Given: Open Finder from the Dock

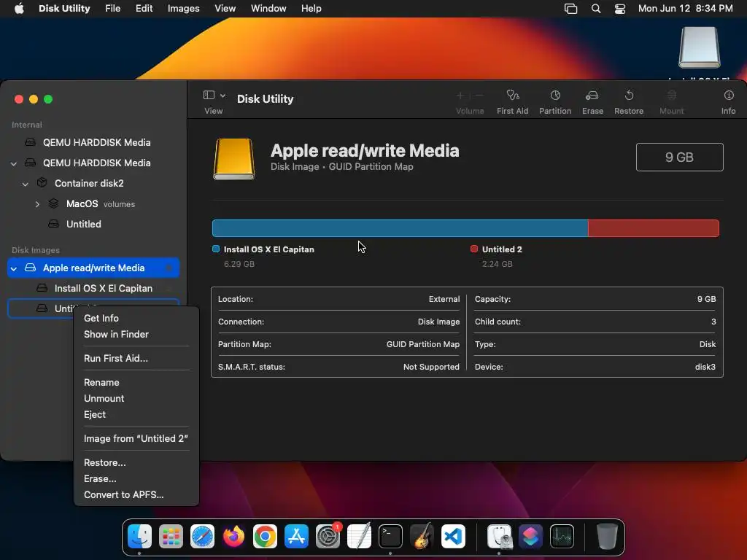Looking at the screenshot, I should [x=139, y=537].
